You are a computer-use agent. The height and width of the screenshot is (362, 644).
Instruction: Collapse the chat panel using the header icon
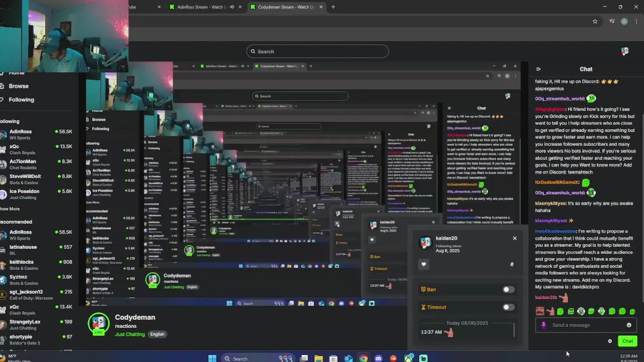[x=538, y=69]
